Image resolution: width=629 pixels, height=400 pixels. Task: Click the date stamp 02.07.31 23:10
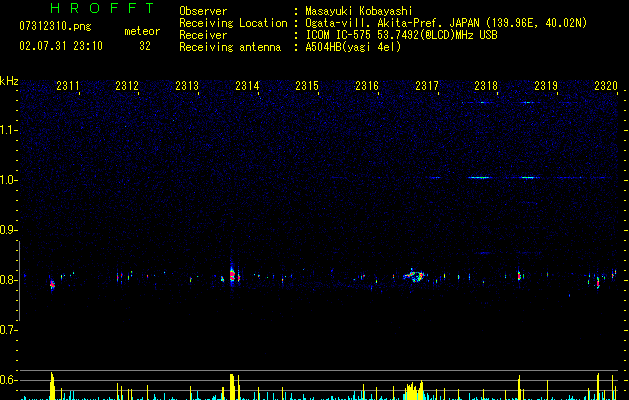coord(61,46)
